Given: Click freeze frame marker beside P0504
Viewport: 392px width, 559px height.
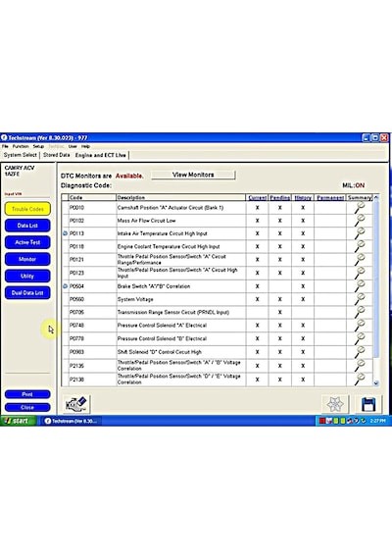Looking at the screenshot, I should click(65, 286).
